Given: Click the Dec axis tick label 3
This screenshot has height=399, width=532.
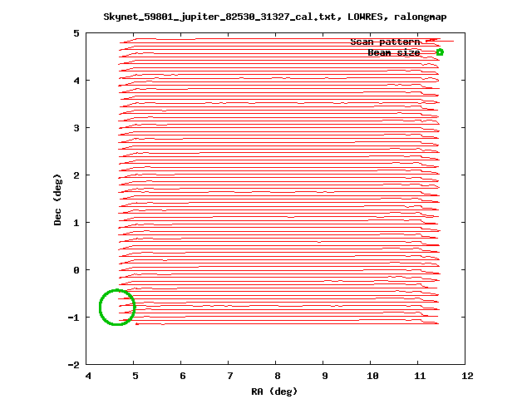Looking at the screenshot, I should click(76, 128).
